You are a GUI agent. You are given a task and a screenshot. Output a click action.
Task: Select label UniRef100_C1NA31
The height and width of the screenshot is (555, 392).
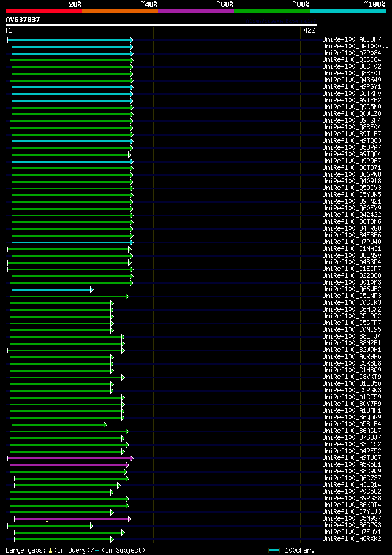[352, 249]
